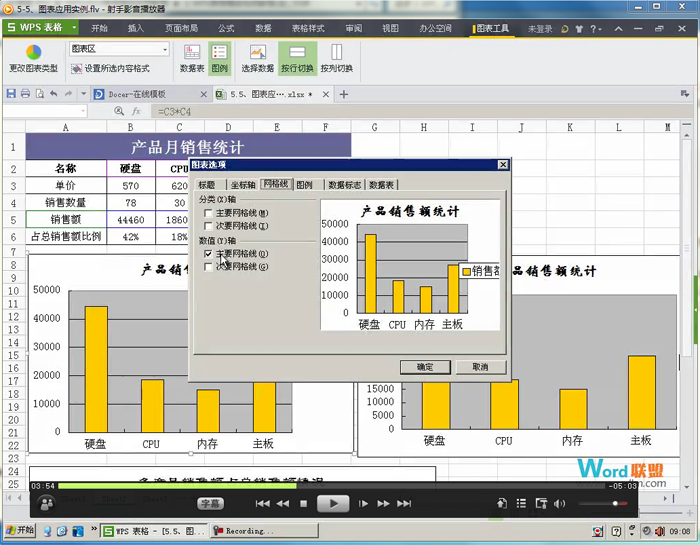Screen dimensions: 700x545
Task: Open the 图表工具 ribbon tab
Action: point(493,28)
